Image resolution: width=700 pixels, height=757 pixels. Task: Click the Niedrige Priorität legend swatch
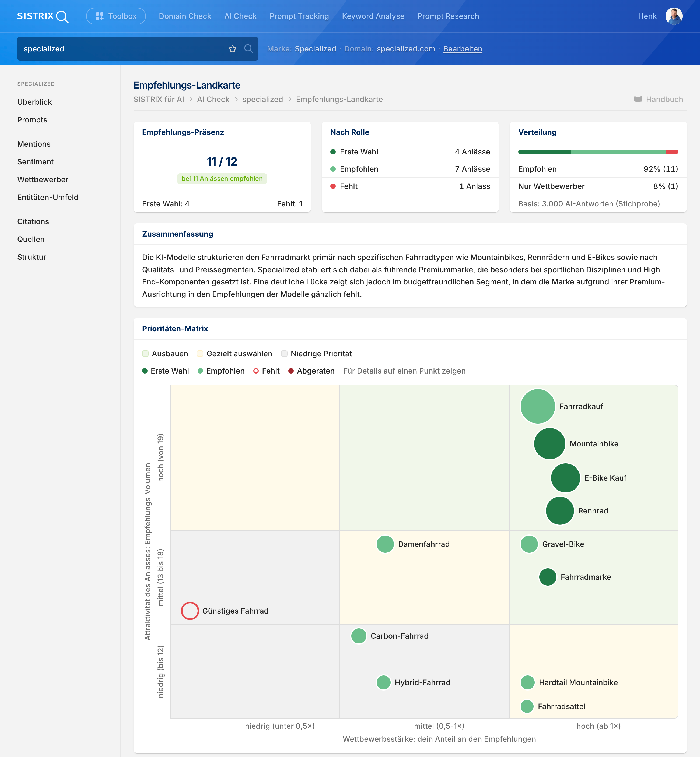(x=284, y=354)
